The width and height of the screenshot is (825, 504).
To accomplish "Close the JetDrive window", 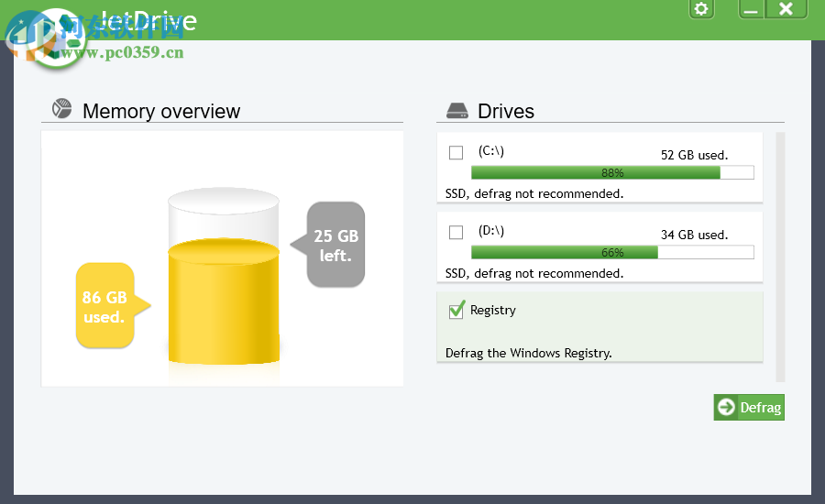I will [786, 9].
